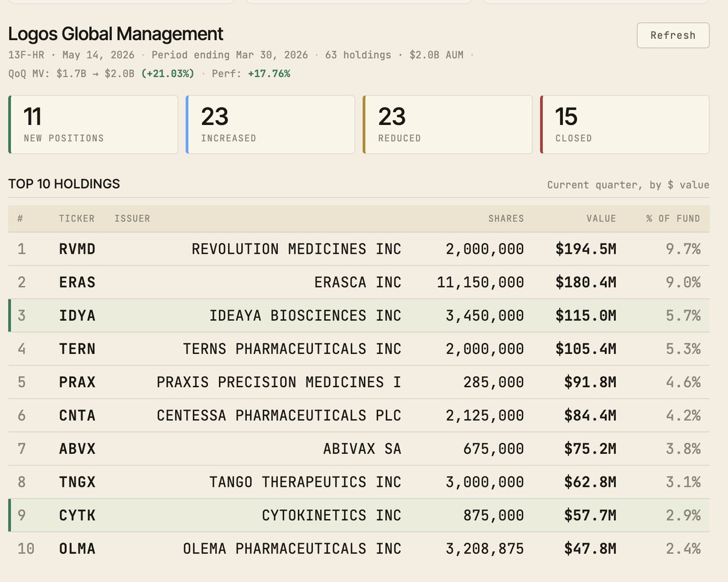The image size is (728, 582).
Task: Click the 9.0% of fund cell
Action: [684, 282]
